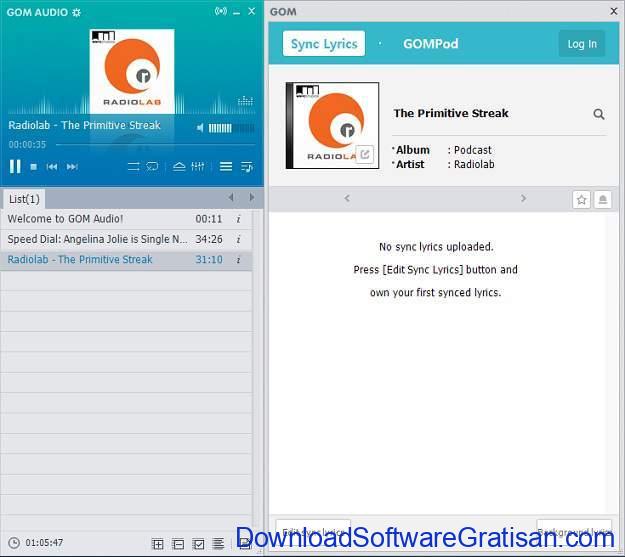Open files with the eject icon

tap(179, 167)
